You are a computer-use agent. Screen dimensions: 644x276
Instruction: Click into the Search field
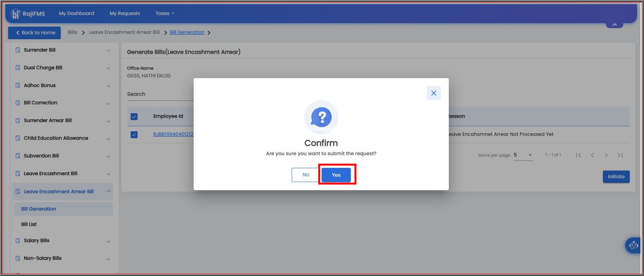160,94
